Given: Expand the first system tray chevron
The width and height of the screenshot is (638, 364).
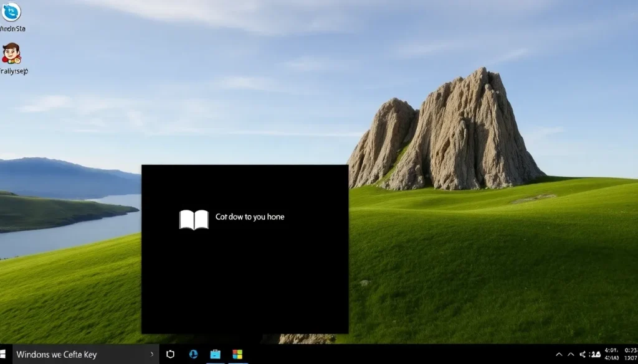Looking at the screenshot, I should pyautogui.click(x=559, y=354).
